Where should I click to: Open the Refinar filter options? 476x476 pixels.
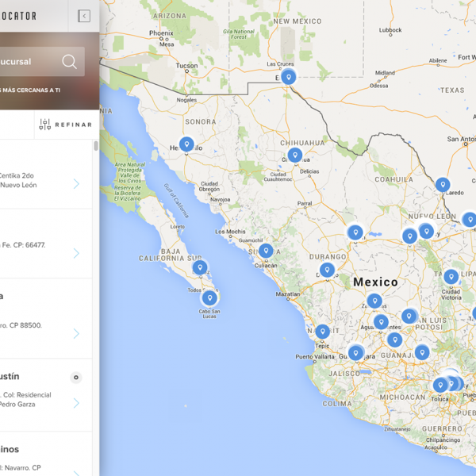66,125
